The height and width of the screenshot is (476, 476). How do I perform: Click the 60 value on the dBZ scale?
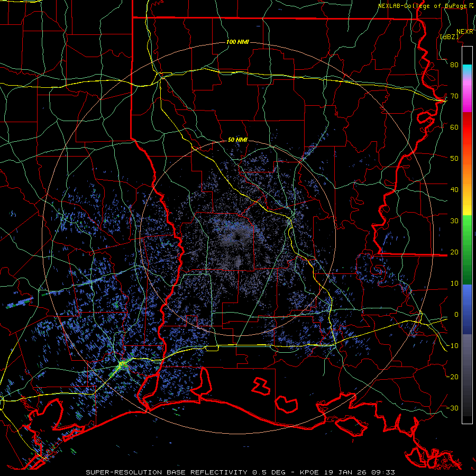[x=454, y=127]
